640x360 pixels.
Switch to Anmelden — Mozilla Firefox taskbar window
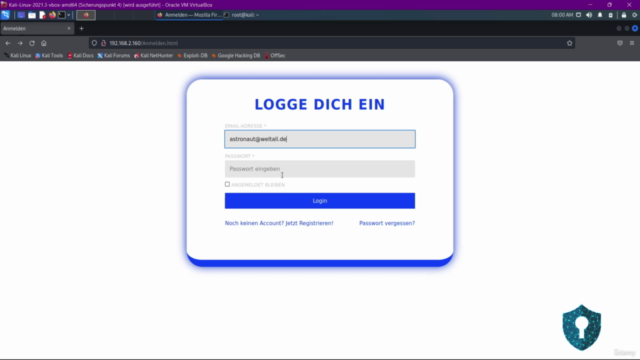(189, 15)
